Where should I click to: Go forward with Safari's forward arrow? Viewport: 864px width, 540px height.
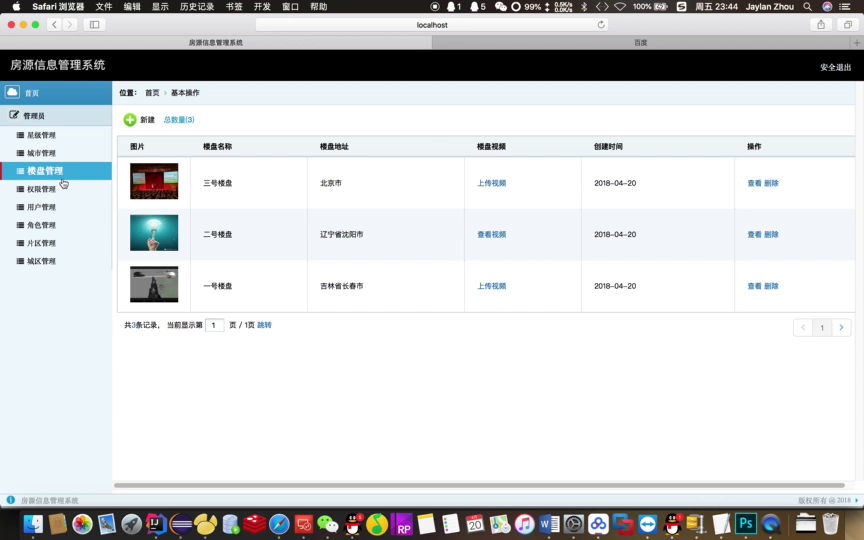coord(69,24)
